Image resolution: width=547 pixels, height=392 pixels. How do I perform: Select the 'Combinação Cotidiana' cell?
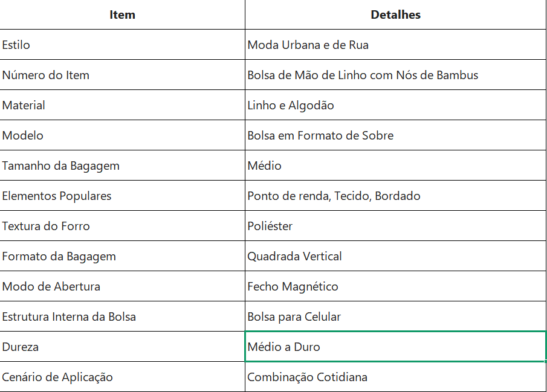(x=395, y=377)
